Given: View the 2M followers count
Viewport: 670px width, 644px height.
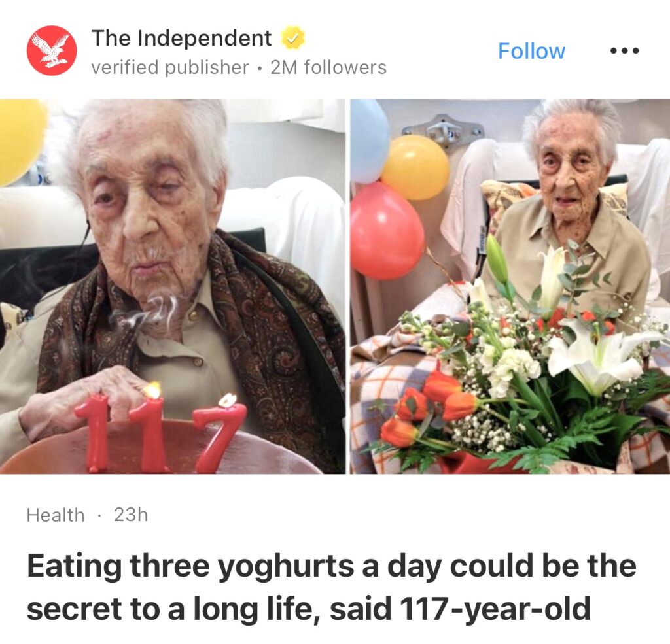Looking at the screenshot, I should [x=328, y=67].
